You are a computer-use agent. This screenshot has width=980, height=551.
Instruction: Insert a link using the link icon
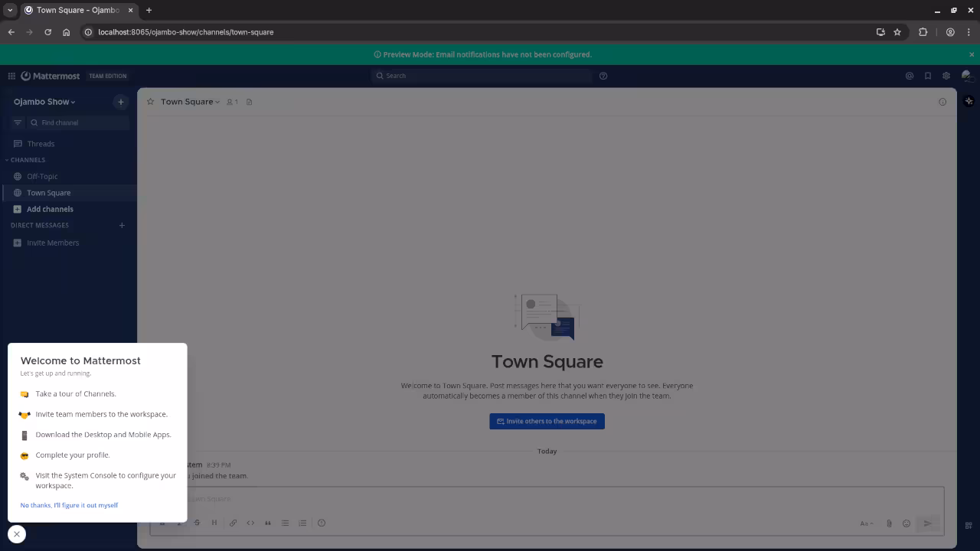coord(234,523)
